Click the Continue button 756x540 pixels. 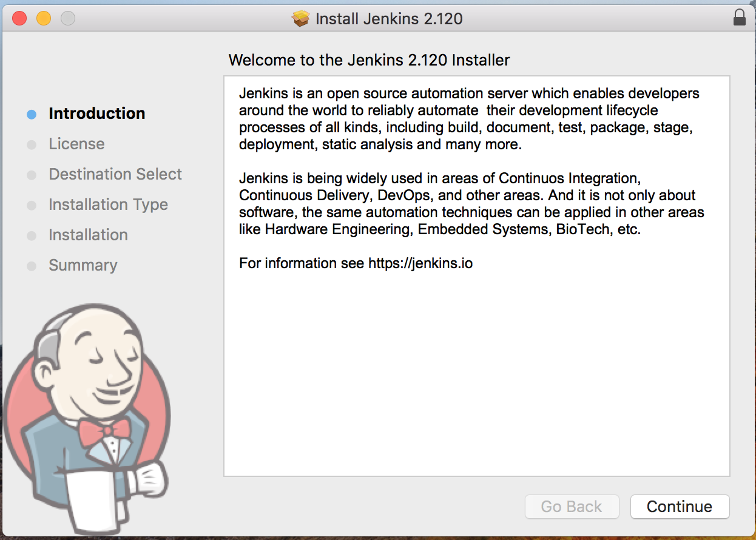tap(680, 507)
